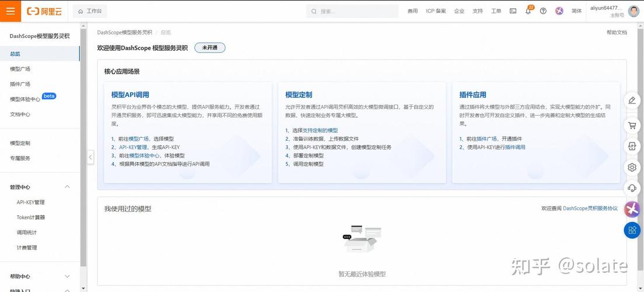Focus the top search field
The image size is (644, 292).
[x=353, y=12]
